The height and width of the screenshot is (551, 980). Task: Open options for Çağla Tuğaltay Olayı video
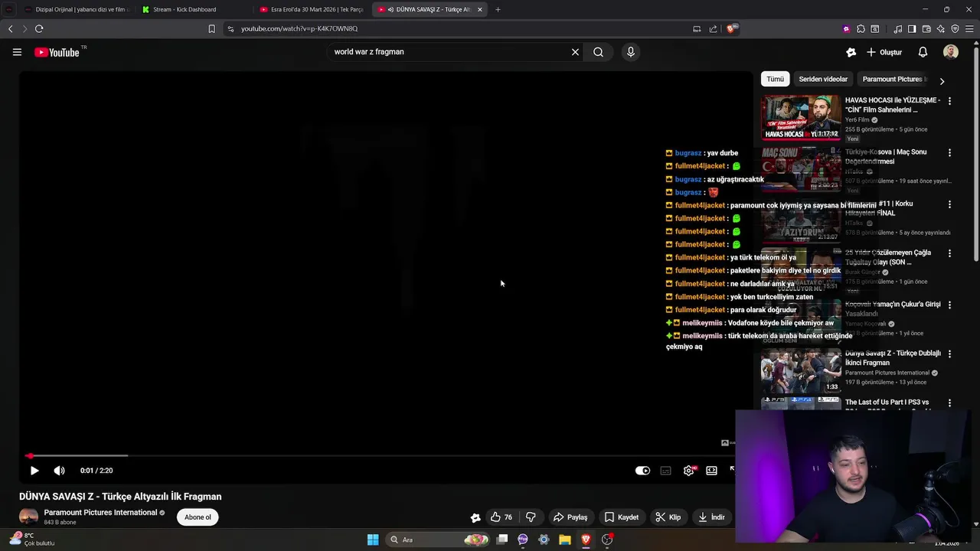pos(949,253)
